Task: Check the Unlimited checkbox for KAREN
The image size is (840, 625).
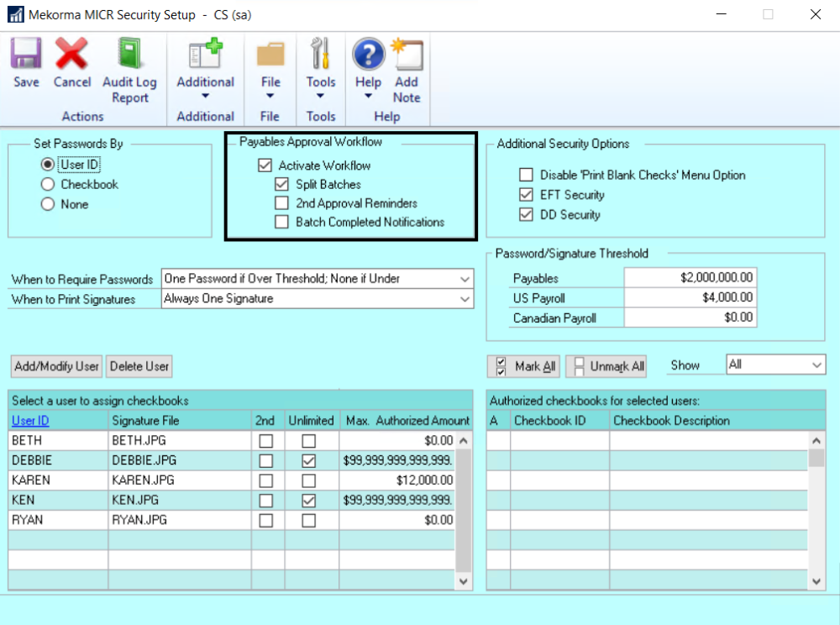Action: [x=308, y=481]
